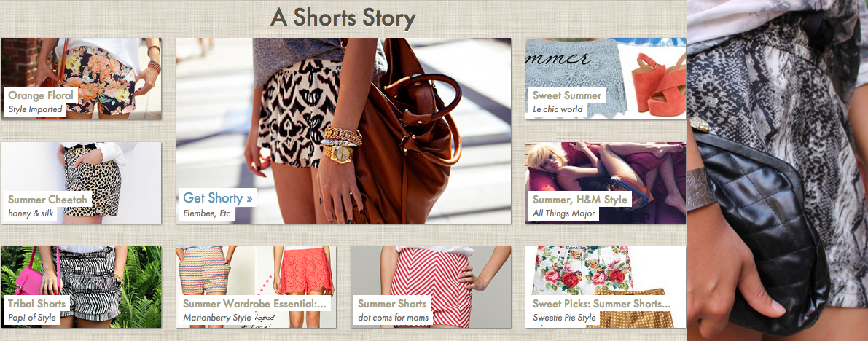The height and width of the screenshot is (341, 868).
Task: Open the Sweetie Pie Style source label
Action: tap(564, 318)
